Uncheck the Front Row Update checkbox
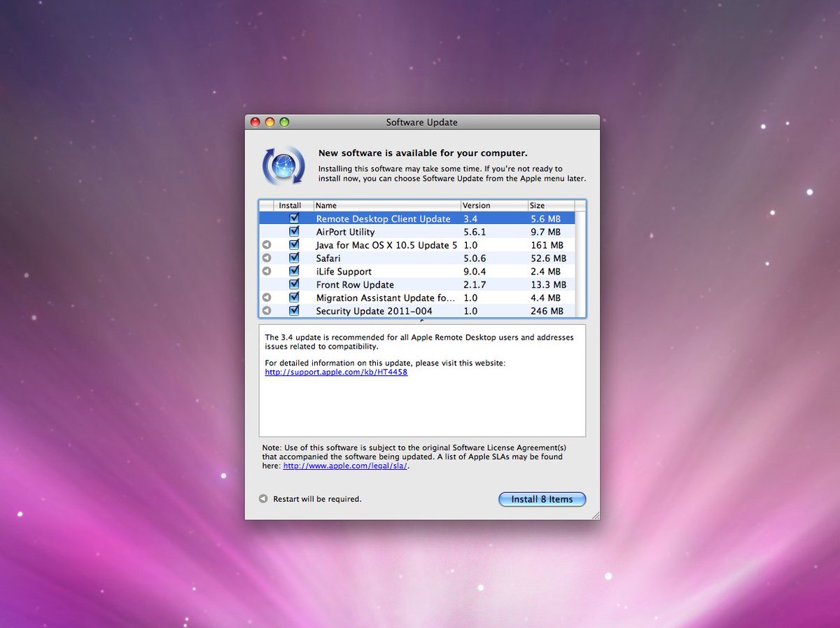Image resolution: width=840 pixels, height=628 pixels. (294, 284)
